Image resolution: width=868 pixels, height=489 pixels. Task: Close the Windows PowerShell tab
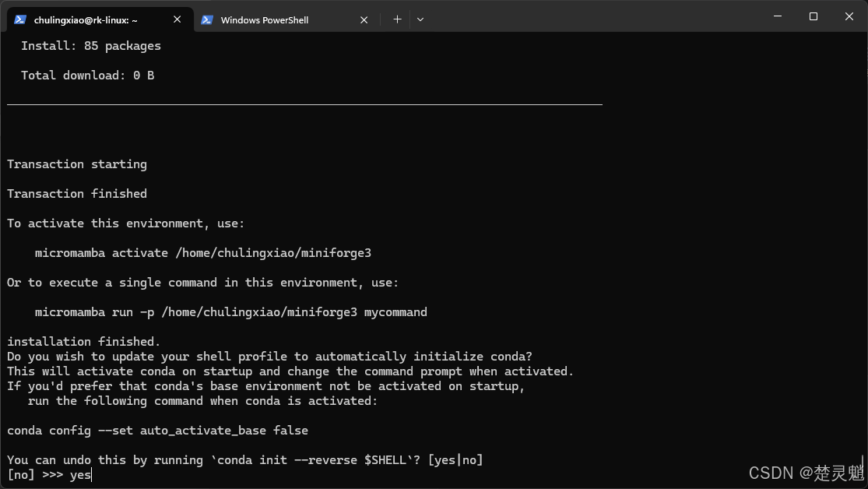[x=364, y=19]
